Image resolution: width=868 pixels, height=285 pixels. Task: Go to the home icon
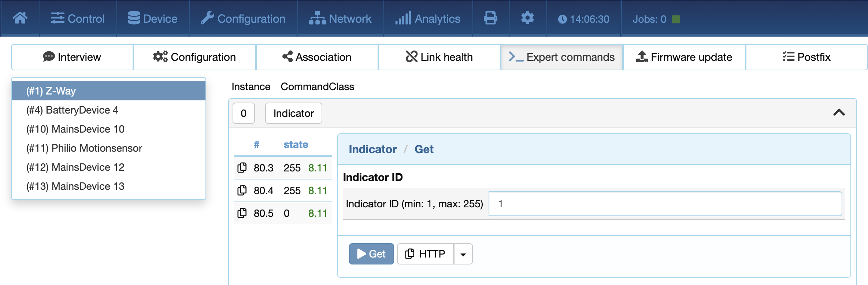tap(20, 18)
